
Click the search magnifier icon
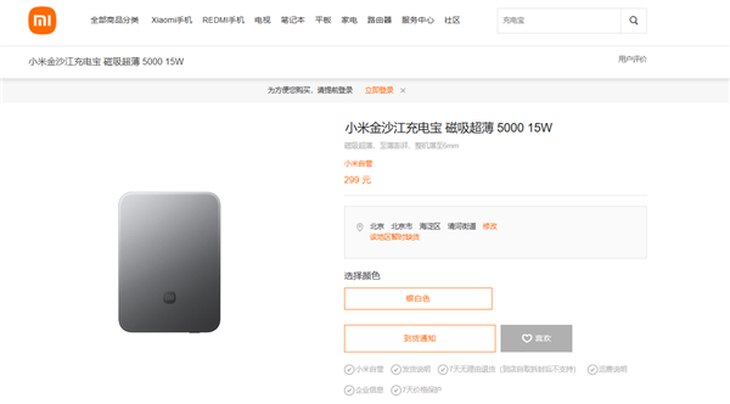coord(633,20)
